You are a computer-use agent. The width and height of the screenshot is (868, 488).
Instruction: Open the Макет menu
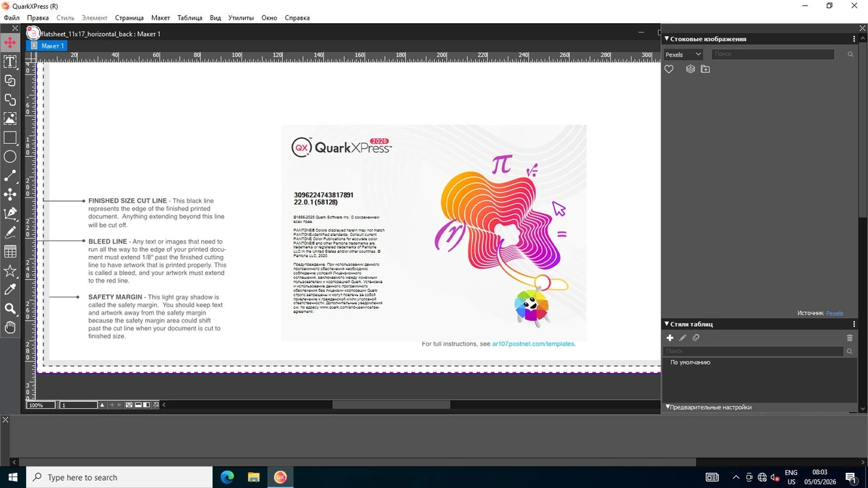[161, 17]
